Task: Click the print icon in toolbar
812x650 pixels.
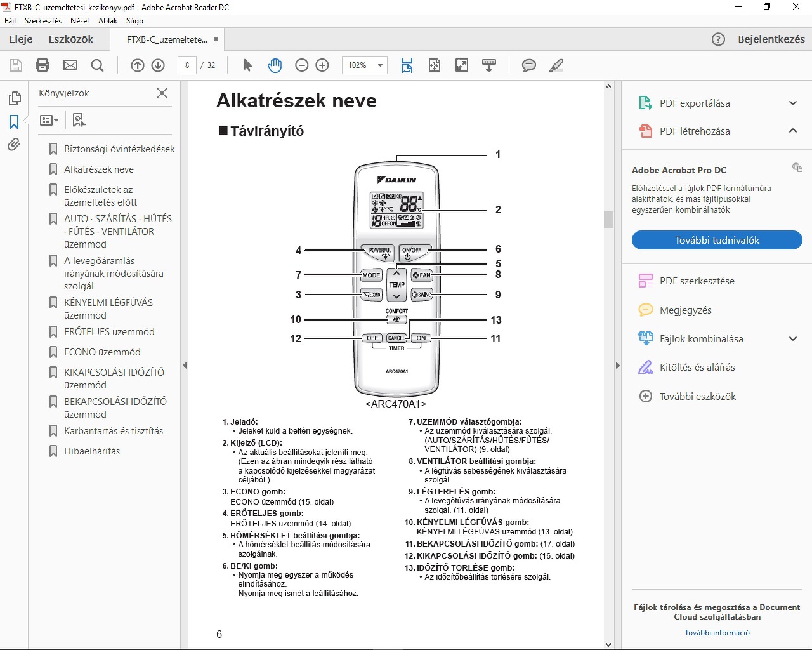Action: (x=43, y=65)
